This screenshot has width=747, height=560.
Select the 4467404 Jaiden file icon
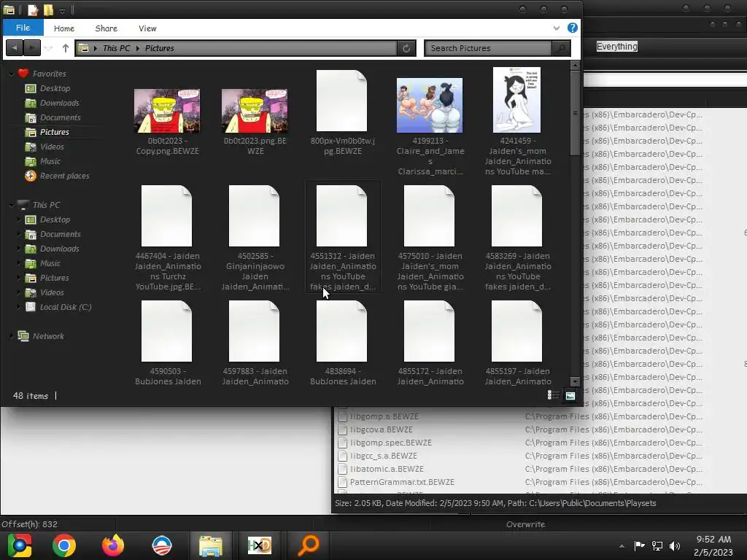167,216
